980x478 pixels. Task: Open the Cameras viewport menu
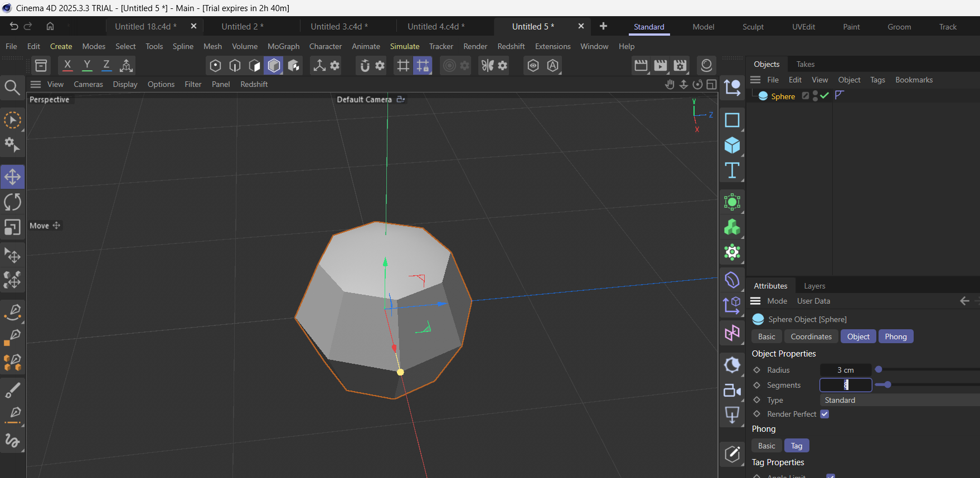pyautogui.click(x=88, y=84)
